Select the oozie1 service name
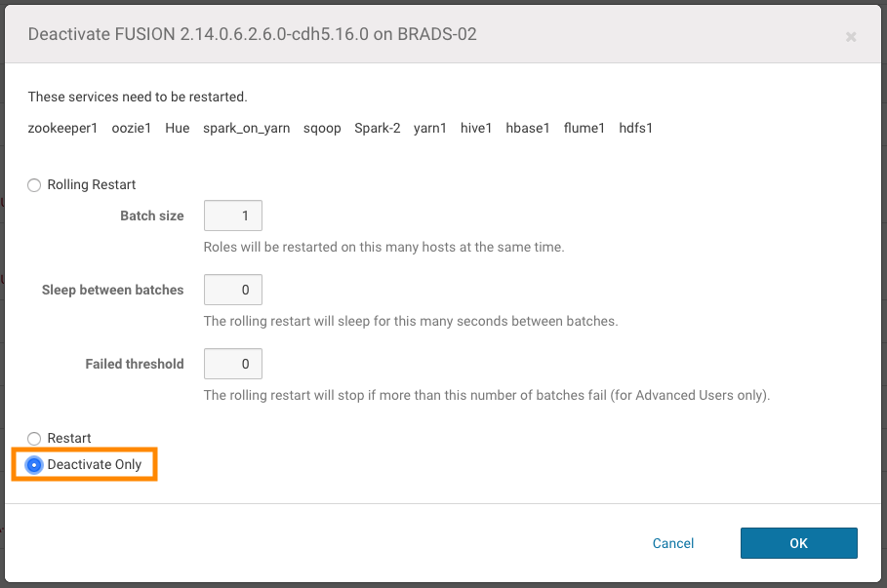Image resolution: width=887 pixels, height=588 pixels. click(132, 128)
